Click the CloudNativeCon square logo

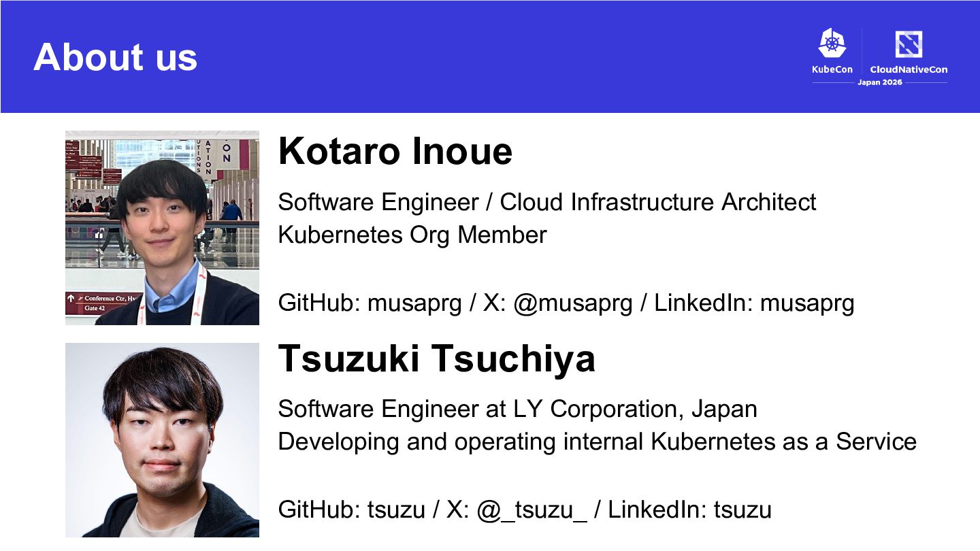(909, 44)
